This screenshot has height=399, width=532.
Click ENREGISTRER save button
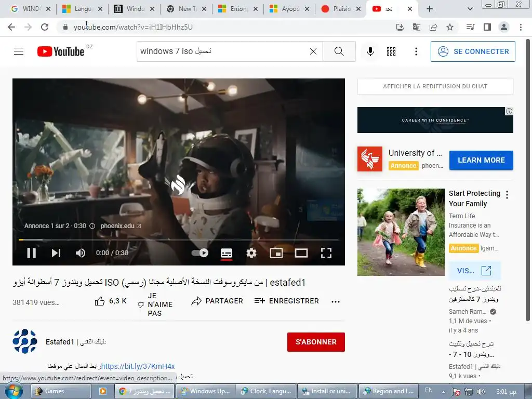(x=287, y=301)
